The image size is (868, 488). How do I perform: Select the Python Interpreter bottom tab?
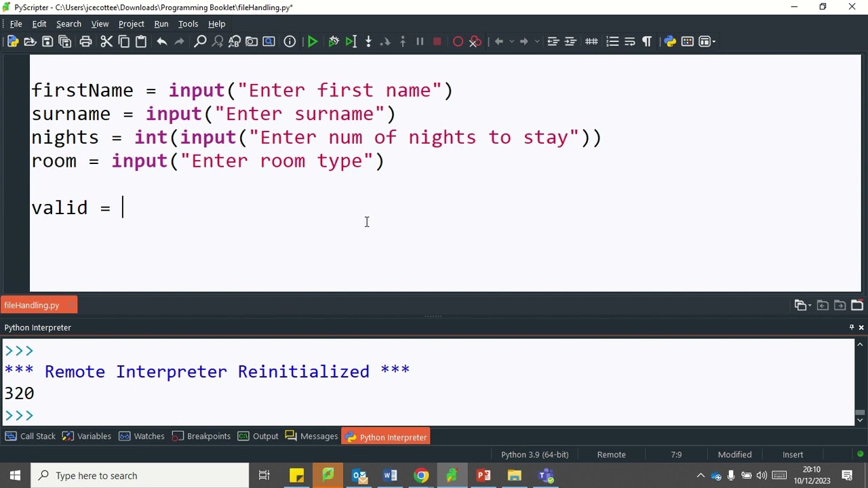pos(386,437)
